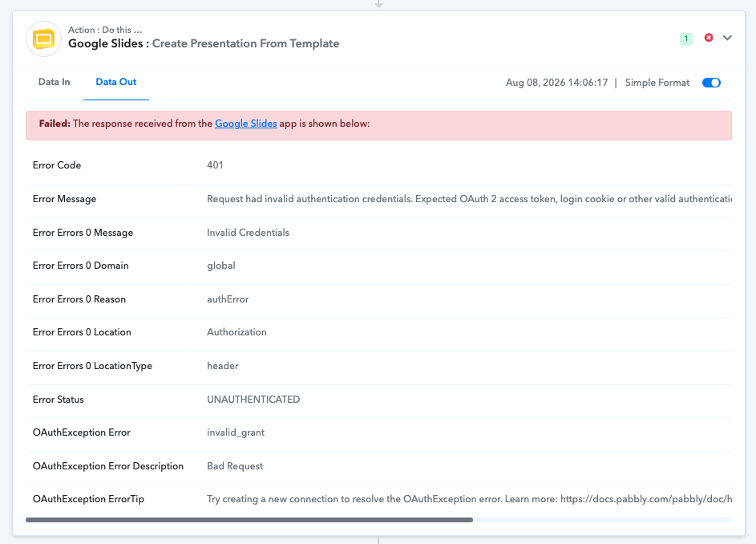Viewport: 756px width, 544px height.
Task: Click the green step count badge
Action: tap(685, 39)
